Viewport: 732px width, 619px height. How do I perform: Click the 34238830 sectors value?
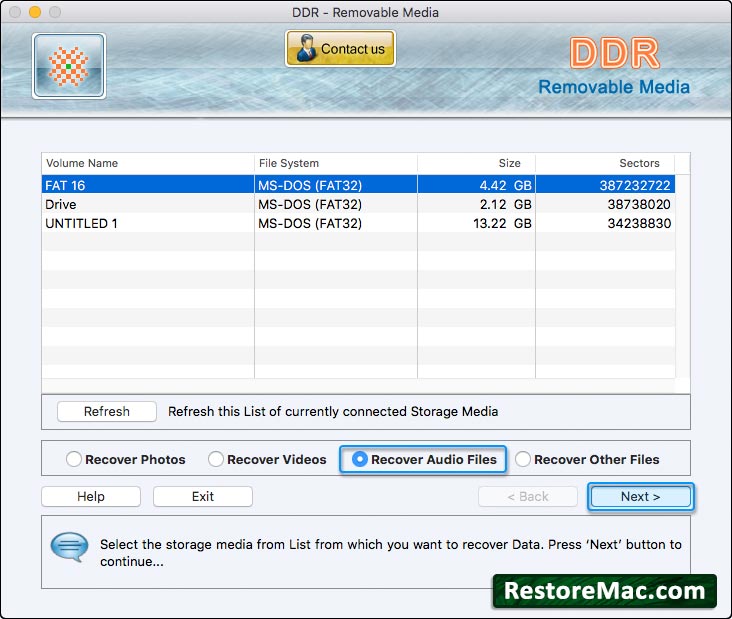(639, 223)
